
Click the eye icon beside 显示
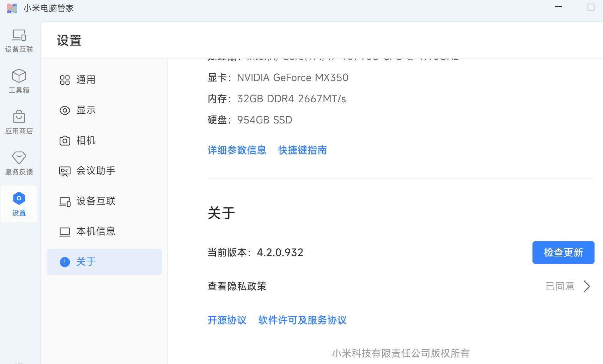(65, 110)
